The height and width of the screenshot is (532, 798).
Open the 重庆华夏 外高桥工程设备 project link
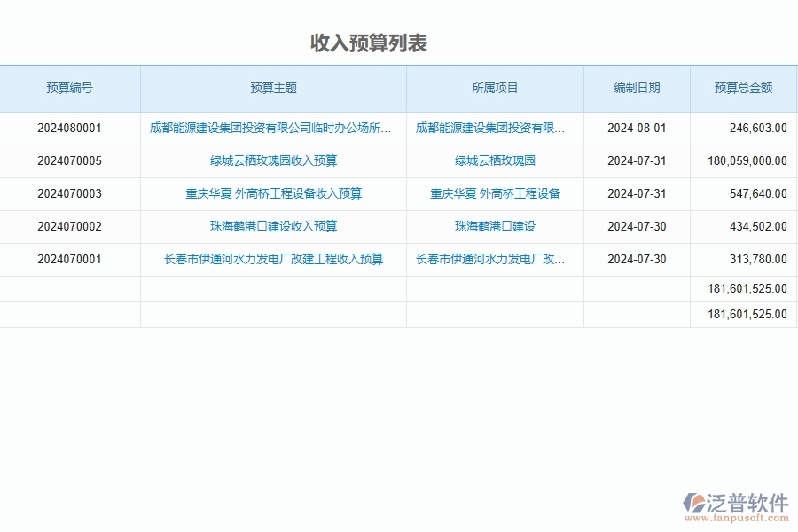pyautogui.click(x=495, y=193)
